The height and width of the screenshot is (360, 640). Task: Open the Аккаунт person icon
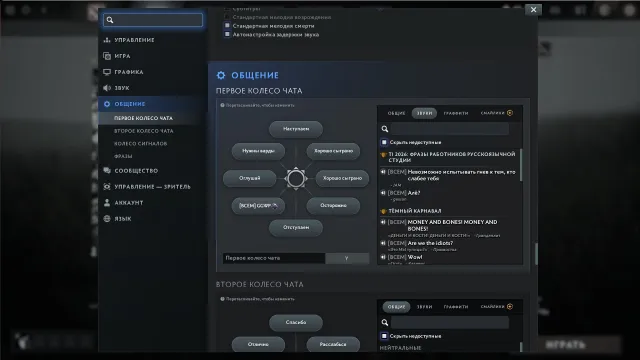click(107, 202)
